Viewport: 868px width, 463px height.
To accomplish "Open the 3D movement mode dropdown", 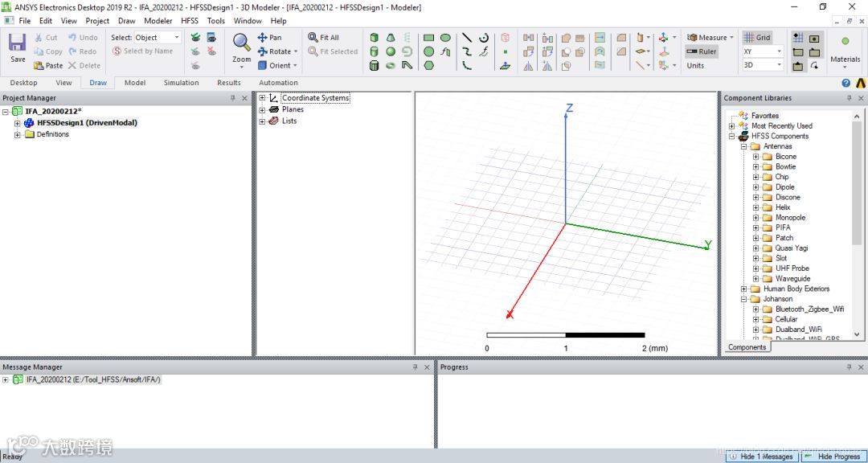I will point(763,65).
